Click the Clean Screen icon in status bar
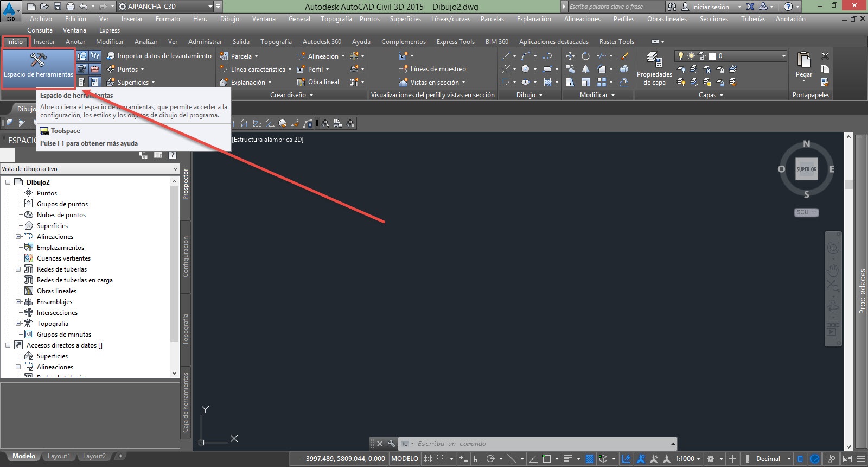The image size is (868, 467). click(x=847, y=459)
